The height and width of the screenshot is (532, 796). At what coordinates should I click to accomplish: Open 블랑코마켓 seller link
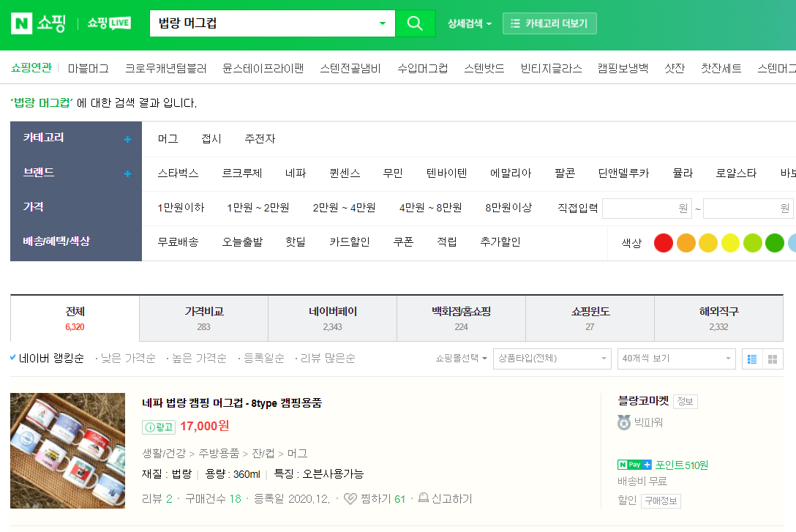pyautogui.click(x=643, y=401)
